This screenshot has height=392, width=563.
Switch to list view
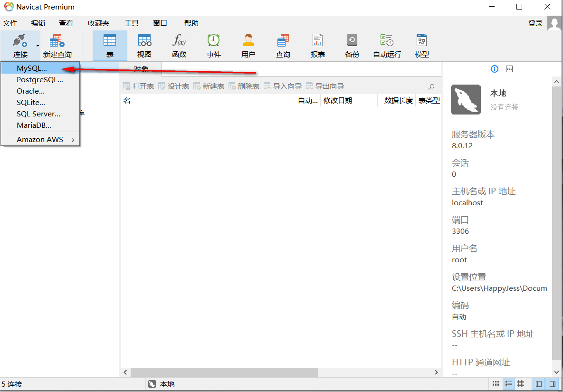pos(508,384)
